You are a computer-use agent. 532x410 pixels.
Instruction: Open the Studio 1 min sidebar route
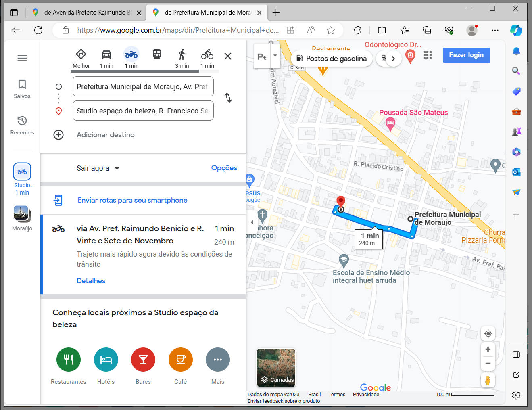[x=22, y=179]
